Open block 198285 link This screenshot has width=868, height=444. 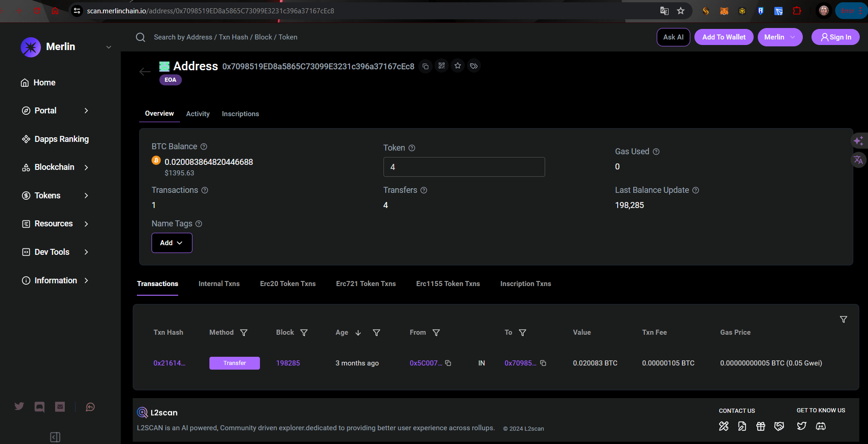(x=288, y=363)
